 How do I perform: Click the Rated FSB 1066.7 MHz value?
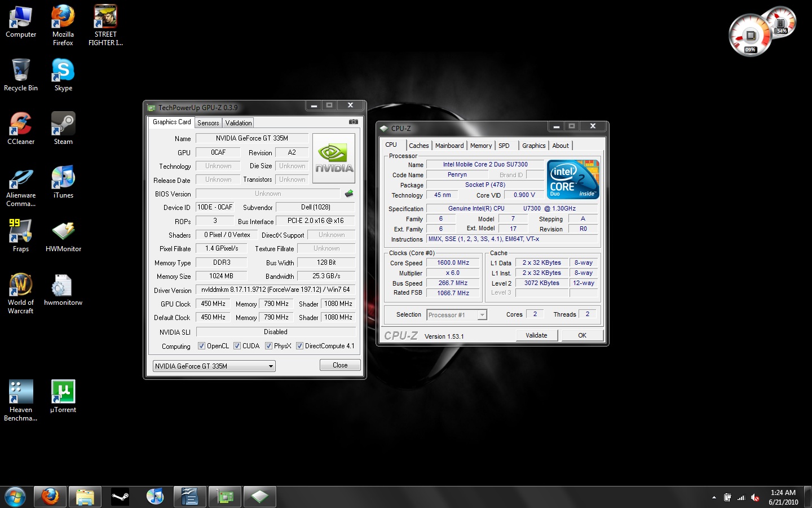pos(453,293)
